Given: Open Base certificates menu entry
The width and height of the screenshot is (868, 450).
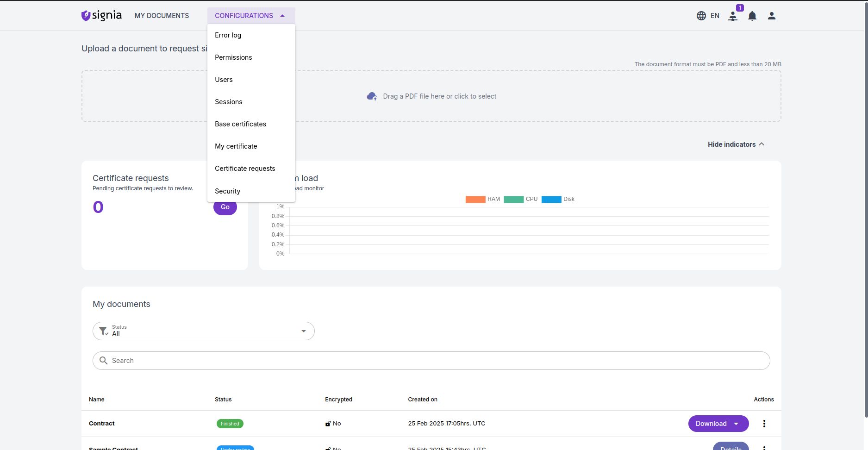Looking at the screenshot, I should [x=240, y=124].
